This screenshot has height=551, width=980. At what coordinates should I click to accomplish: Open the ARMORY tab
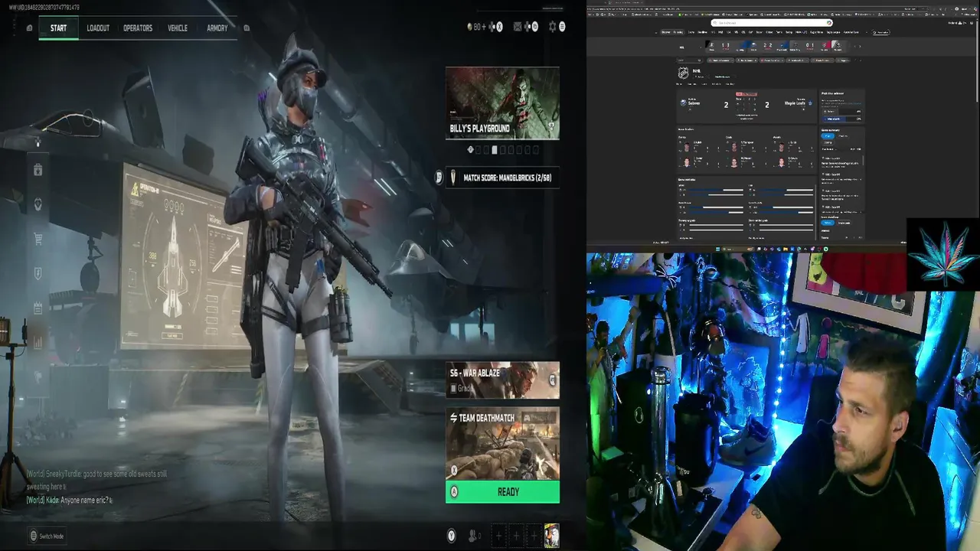tap(217, 28)
